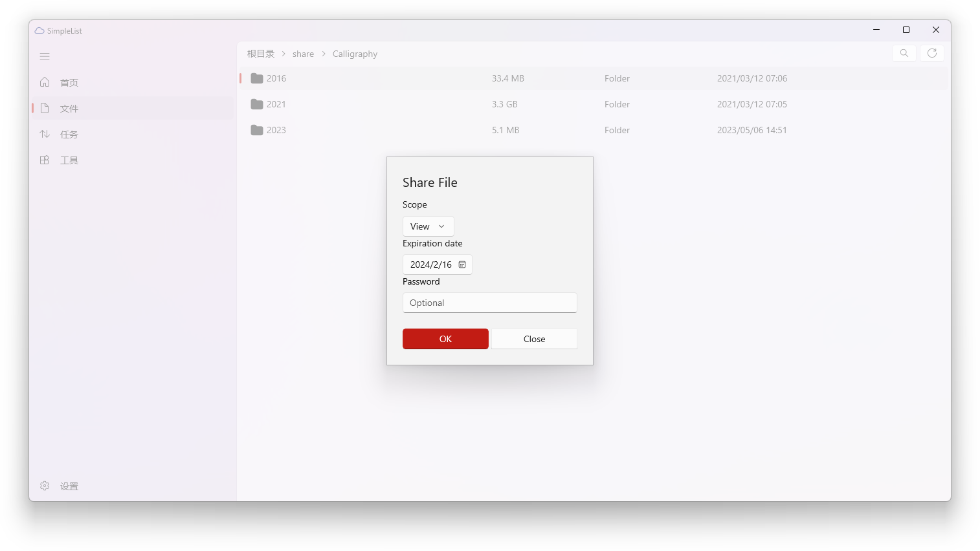The height and width of the screenshot is (551, 980).
Task: Toggle the hamburger navigation menu
Action: click(45, 56)
